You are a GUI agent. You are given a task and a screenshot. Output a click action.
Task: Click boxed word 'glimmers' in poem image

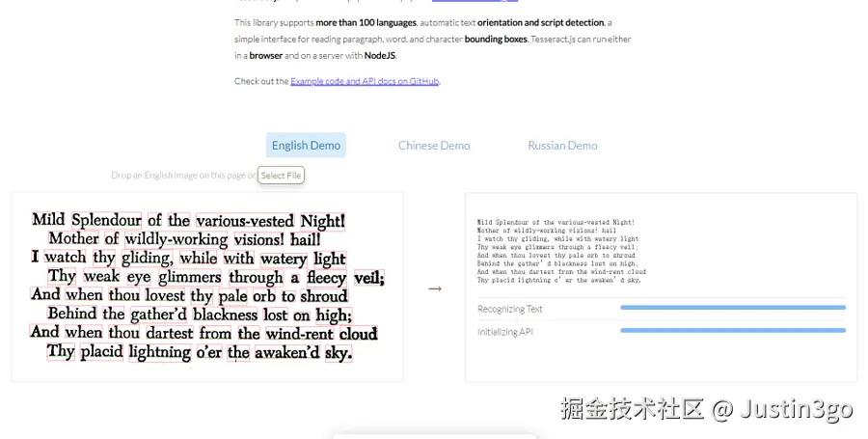(x=190, y=277)
